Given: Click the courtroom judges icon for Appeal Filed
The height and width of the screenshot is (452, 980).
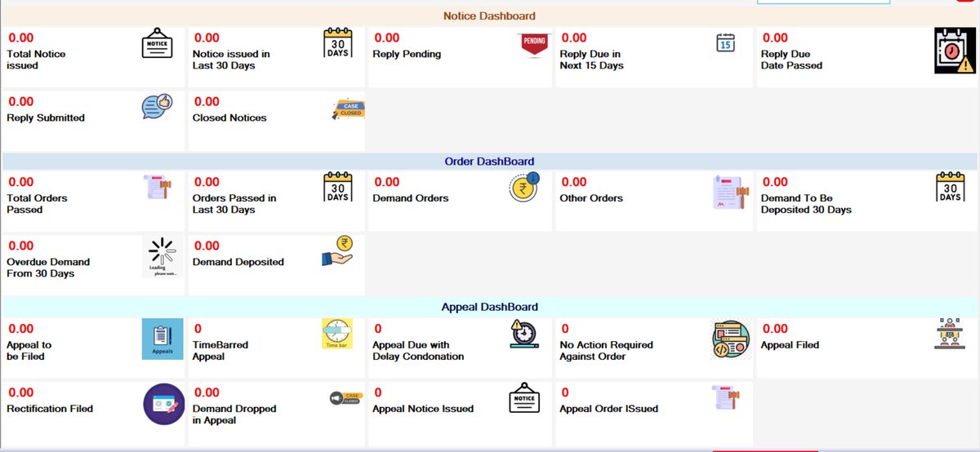Looking at the screenshot, I should (949, 334).
